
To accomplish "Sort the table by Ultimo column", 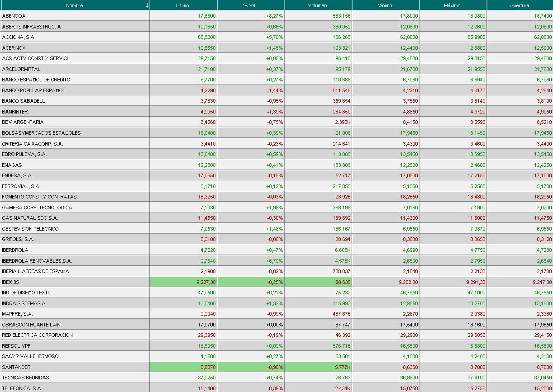I will click(183, 5).
